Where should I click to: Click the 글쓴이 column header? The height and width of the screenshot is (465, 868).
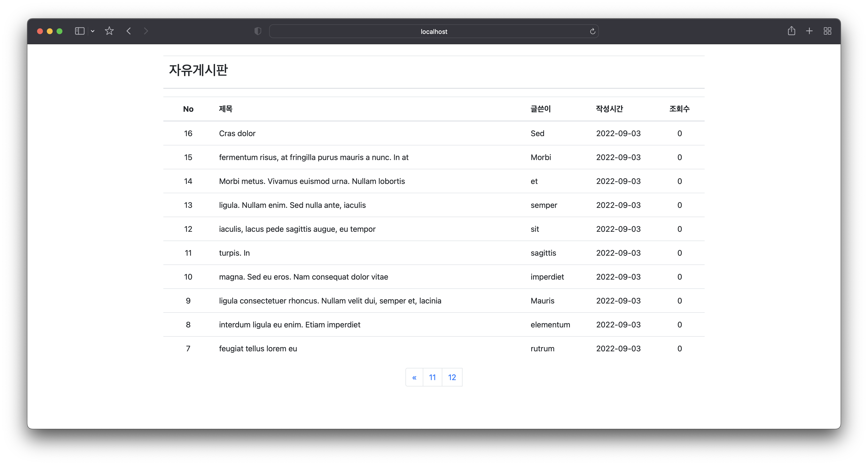coord(541,109)
